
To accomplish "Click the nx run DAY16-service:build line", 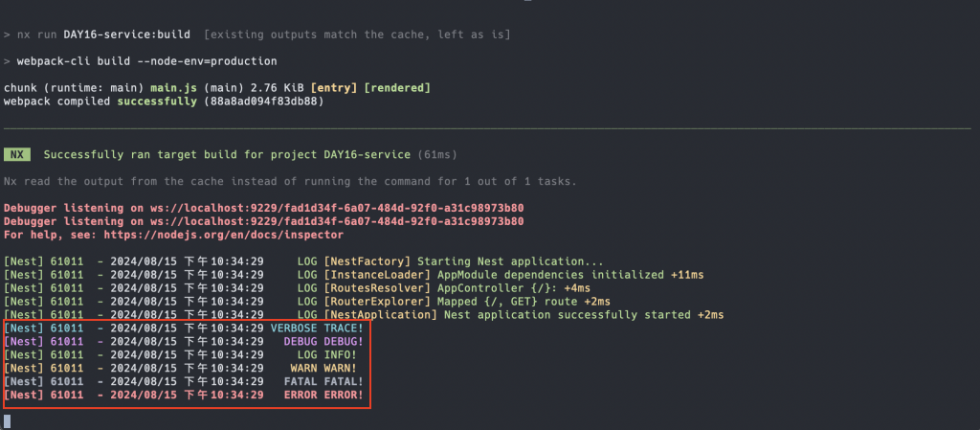I will (x=256, y=34).
